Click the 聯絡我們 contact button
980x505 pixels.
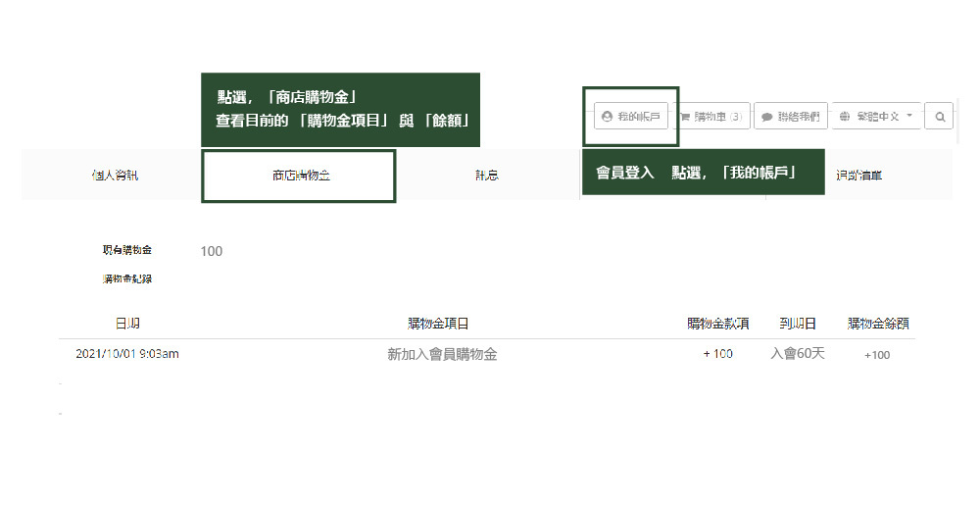coord(791,117)
